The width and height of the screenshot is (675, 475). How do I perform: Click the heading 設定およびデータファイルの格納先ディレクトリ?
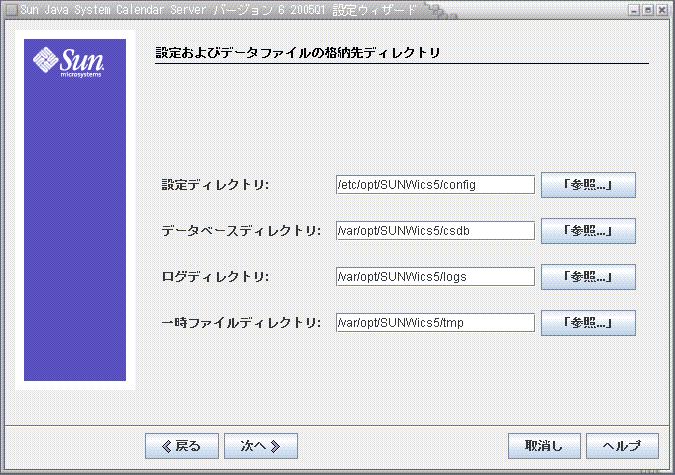click(297, 53)
